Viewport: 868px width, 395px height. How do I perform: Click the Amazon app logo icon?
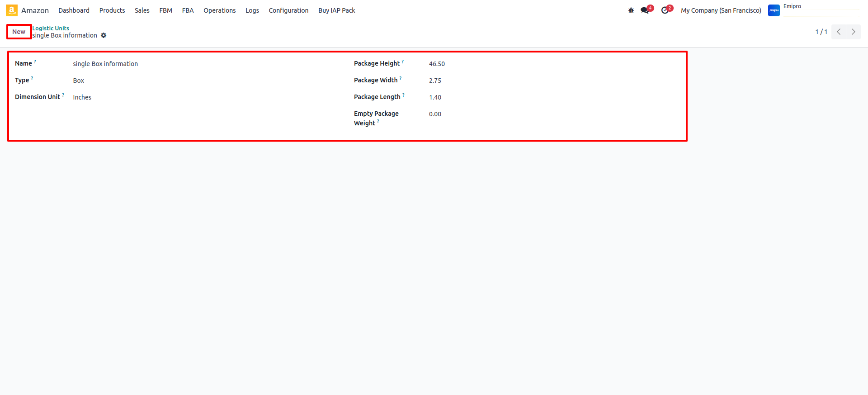tap(12, 10)
